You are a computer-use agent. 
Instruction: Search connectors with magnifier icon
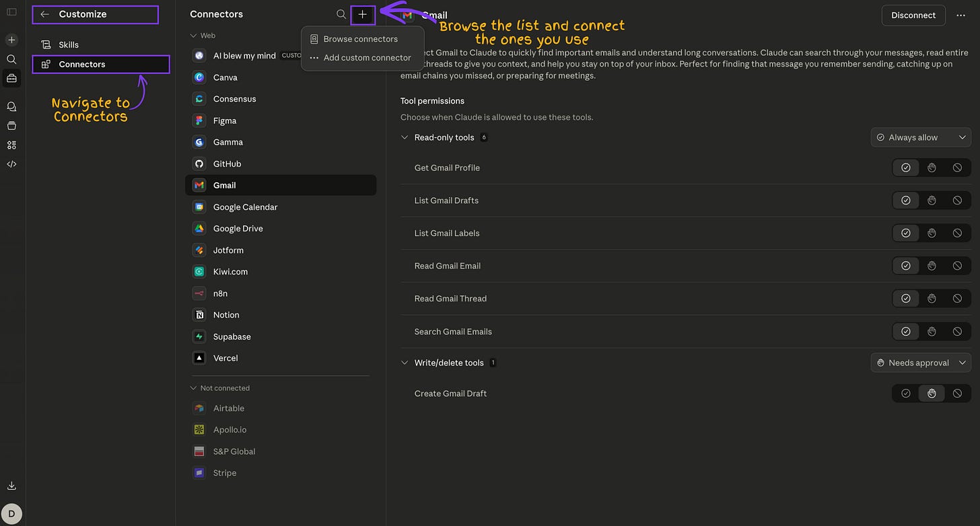point(341,14)
